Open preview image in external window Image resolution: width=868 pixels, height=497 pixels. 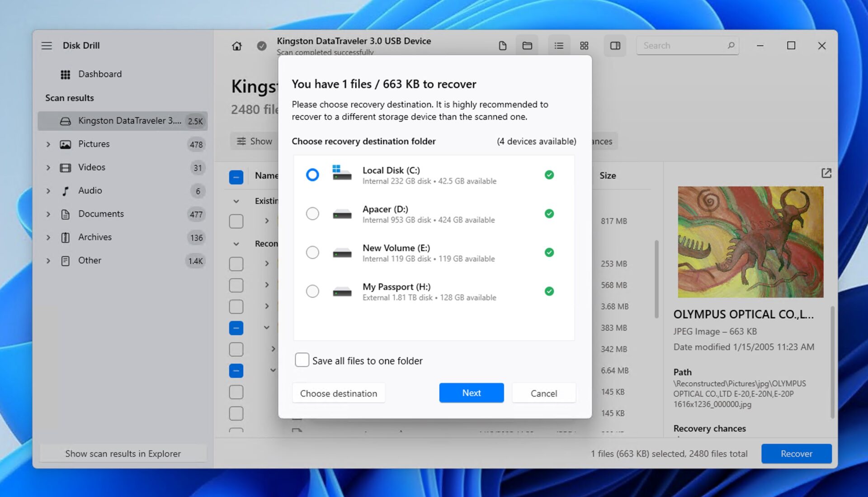(x=826, y=173)
